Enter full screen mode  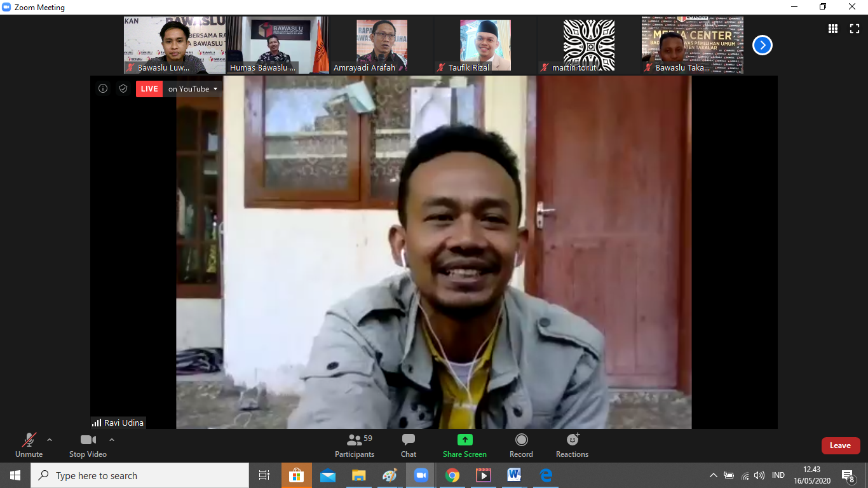tap(855, 29)
